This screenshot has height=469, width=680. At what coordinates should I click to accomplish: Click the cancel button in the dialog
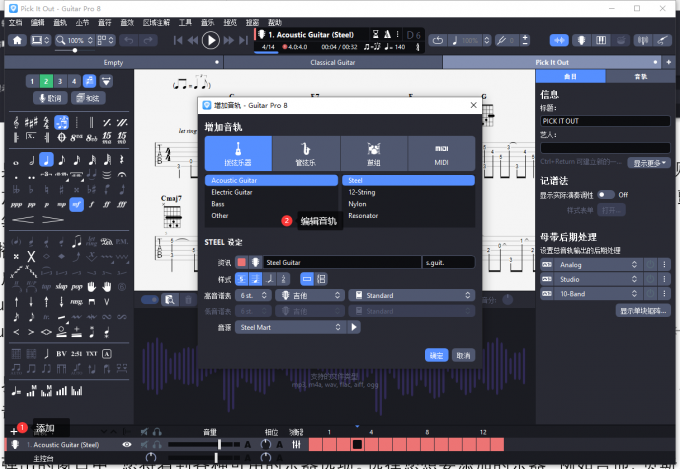463,355
